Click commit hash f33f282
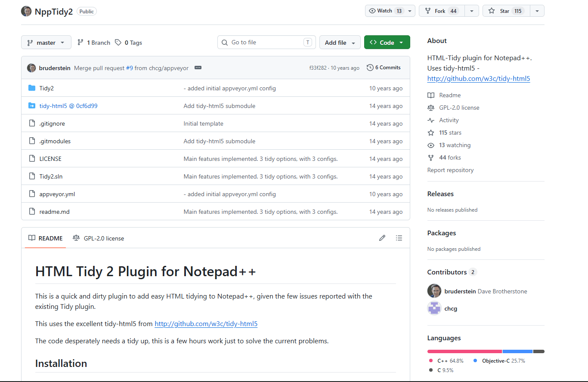Screen dimensions: 588x382 tap(318, 68)
